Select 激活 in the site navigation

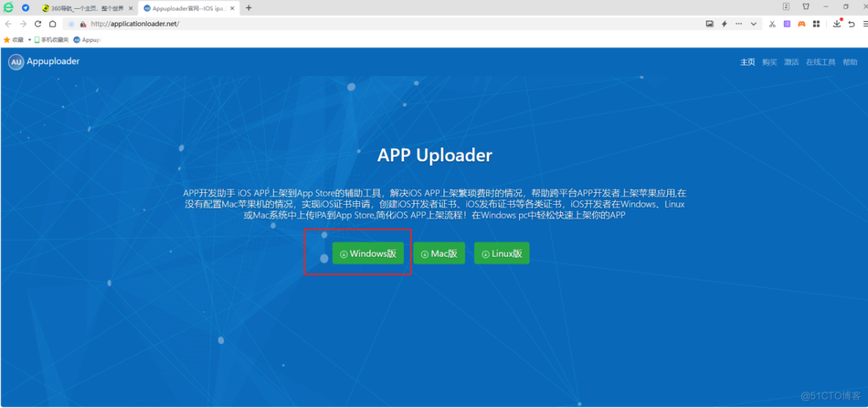pos(792,62)
